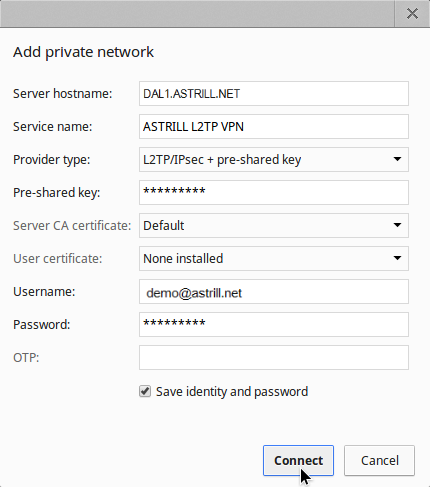Click the Connect button
Screen dimensions: 430x487
click(298, 461)
